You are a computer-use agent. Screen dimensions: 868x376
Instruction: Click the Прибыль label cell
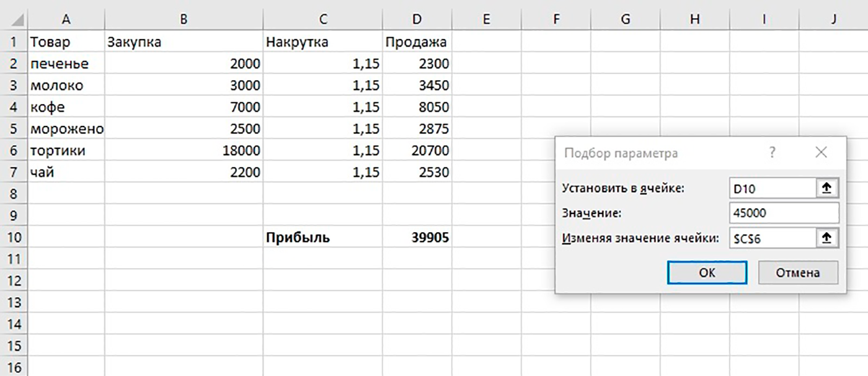322,238
